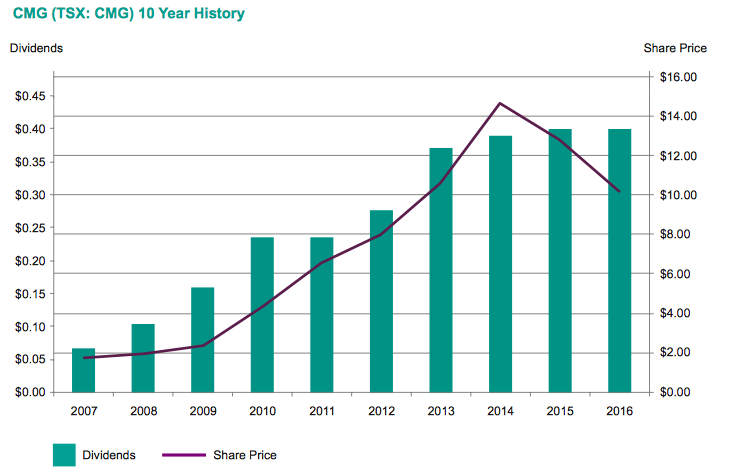
Task: Click the '2009' x-axis label
Action: 203,411
